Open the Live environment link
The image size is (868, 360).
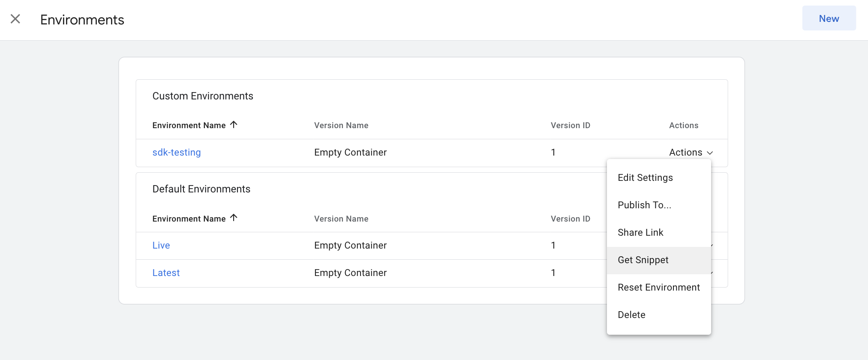pos(161,246)
